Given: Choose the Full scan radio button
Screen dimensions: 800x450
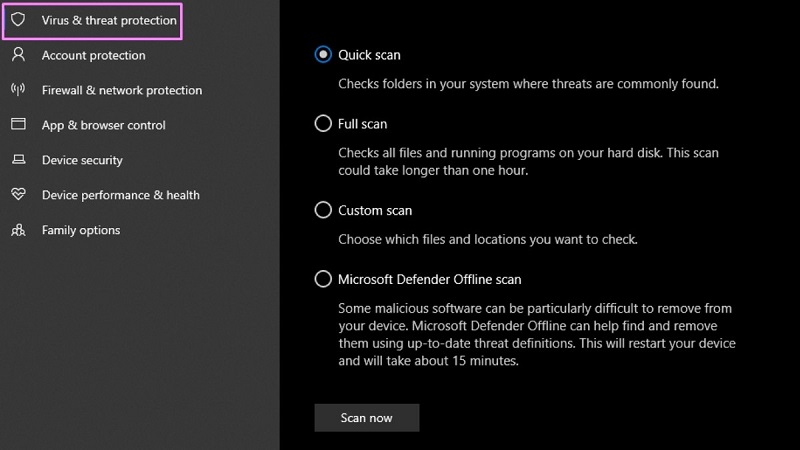Looking at the screenshot, I should 323,124.
